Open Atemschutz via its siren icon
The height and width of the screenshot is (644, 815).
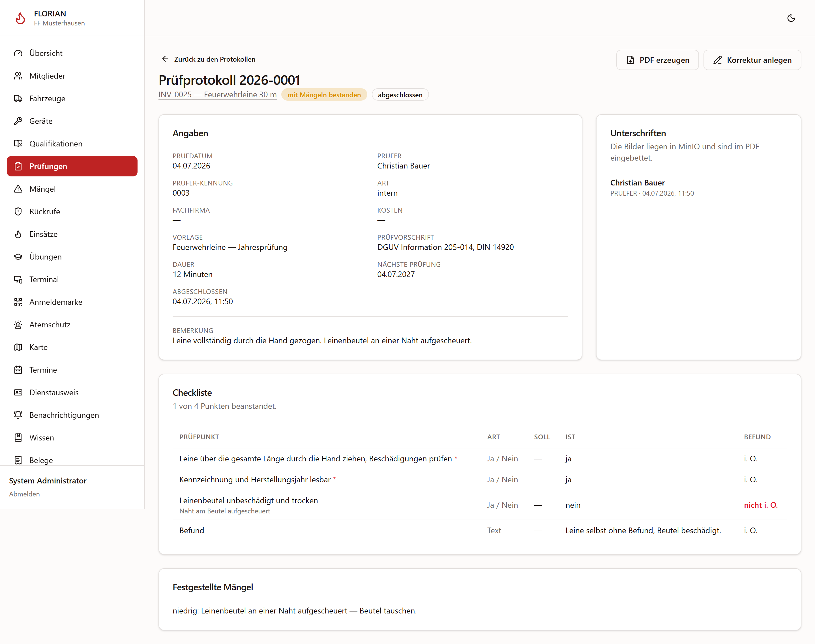point(18,325)
